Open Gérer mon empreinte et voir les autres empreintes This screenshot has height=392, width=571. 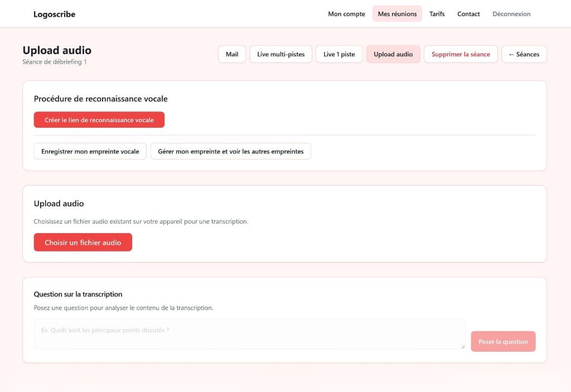(x=230, y=151)
